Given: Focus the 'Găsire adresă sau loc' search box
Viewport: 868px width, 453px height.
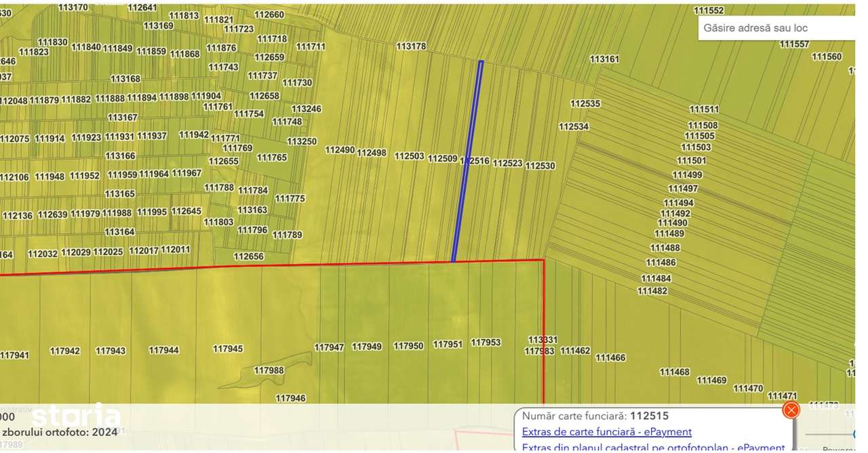Looking at the screenshot, I should pyautogui.click(x=777, y=28).
